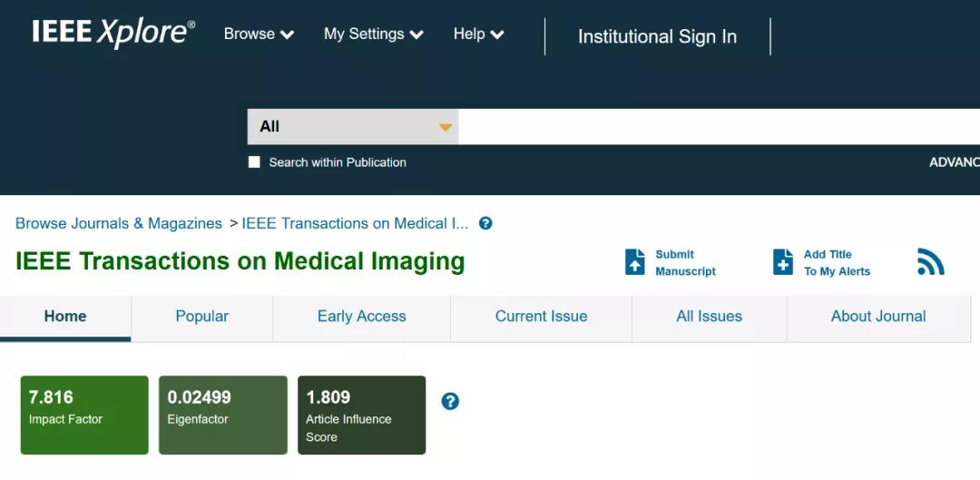Open the About Journal tab
This screenshot has height=480, width=980.
coord(878,318)
